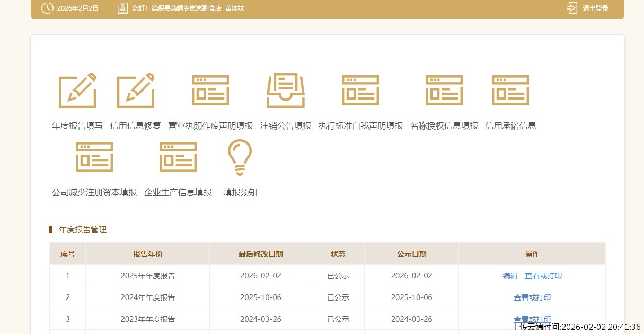
Task: Click 编辑 for the 2025 annual report
Action: click(x=510, y=276)
